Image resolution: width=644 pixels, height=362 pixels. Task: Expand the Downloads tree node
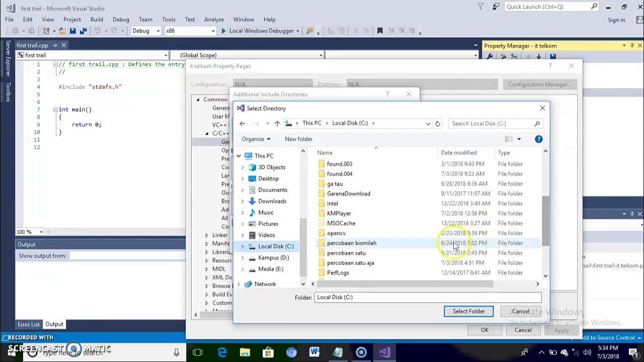click(243, 201)
